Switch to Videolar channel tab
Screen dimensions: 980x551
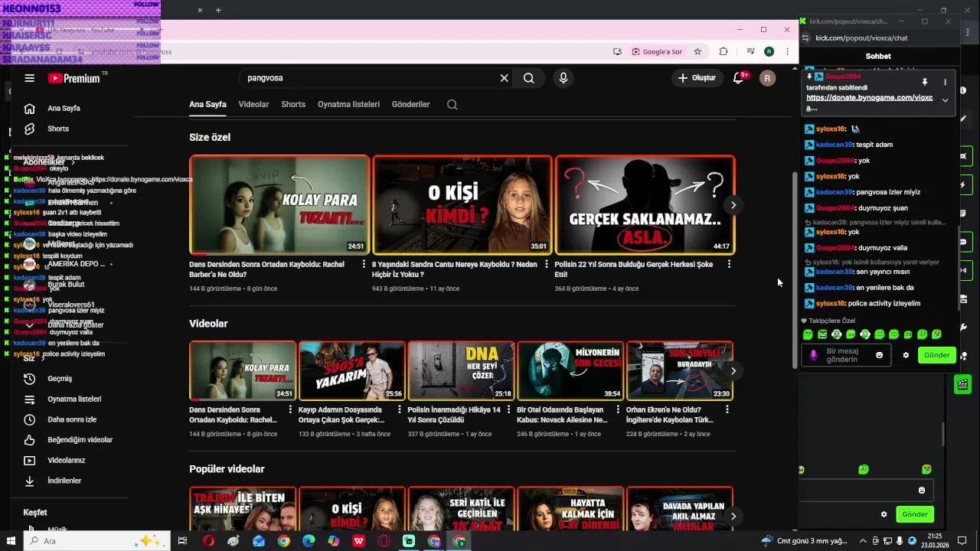click(x=253, y=104)
